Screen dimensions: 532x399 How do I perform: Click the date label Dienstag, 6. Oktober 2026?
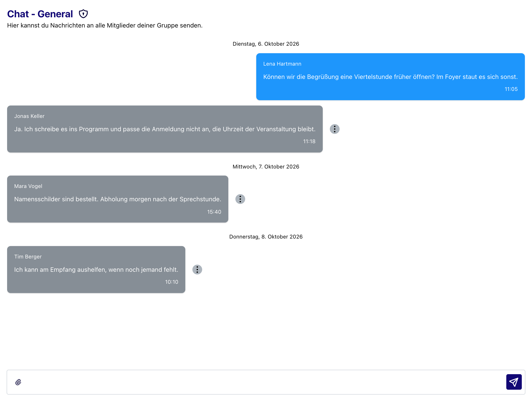266,44
